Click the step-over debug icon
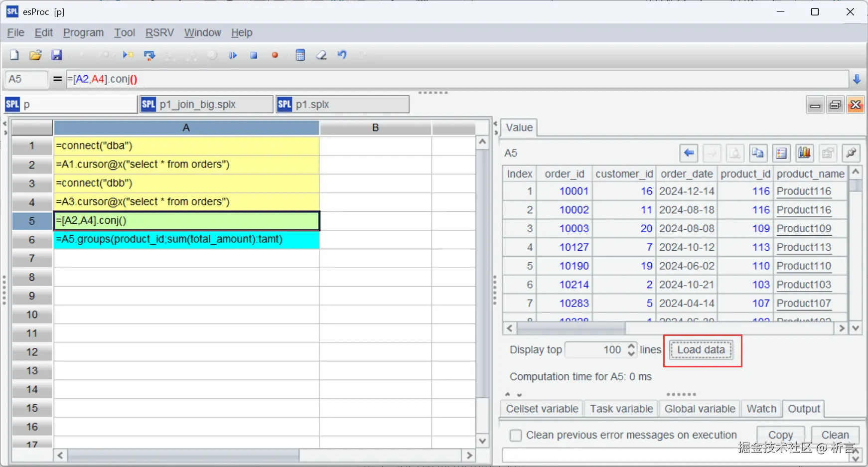Image resolution: width=868 pixels, height=467 pixels. tap(149, 55)
